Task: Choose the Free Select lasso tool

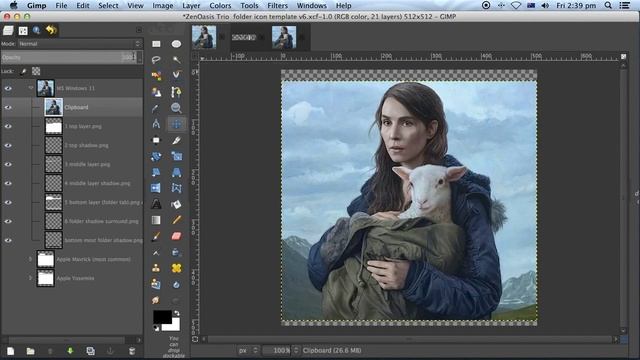Action: click(156, 60)
